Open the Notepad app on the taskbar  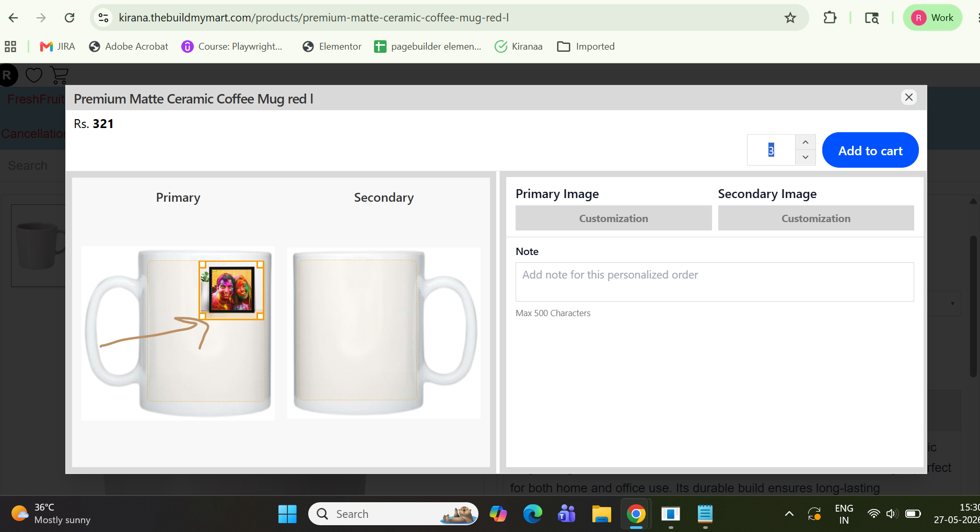point(705,514)
